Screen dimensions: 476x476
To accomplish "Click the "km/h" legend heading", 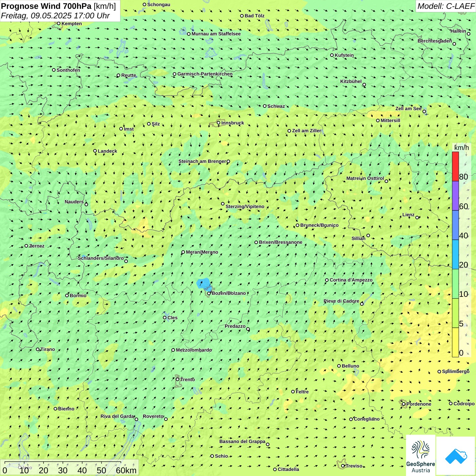I will pos(461,148).
